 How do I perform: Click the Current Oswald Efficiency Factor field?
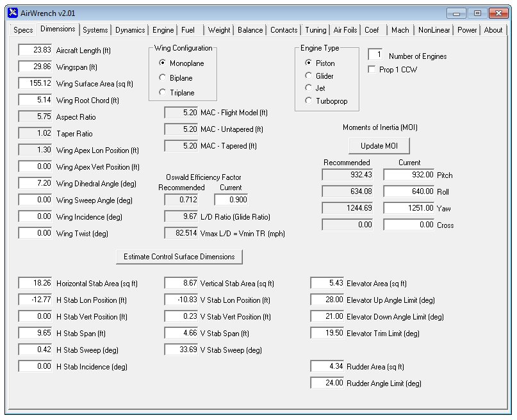click(231, 199)
